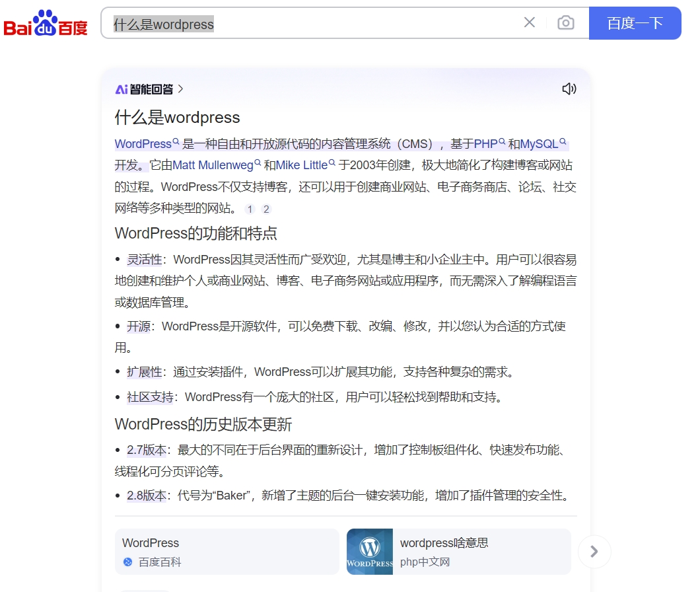Click magnifier icon after Matt Mullenweg
Image resolution: width=700 pixels, height=592 pixels.
[x=258, y=163]
